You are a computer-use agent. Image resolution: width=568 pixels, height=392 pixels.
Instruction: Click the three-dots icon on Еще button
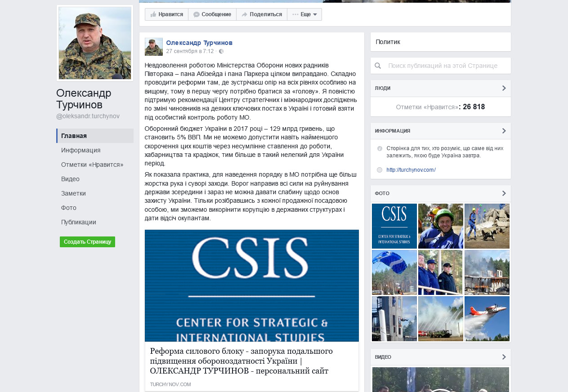pos(295,14)
